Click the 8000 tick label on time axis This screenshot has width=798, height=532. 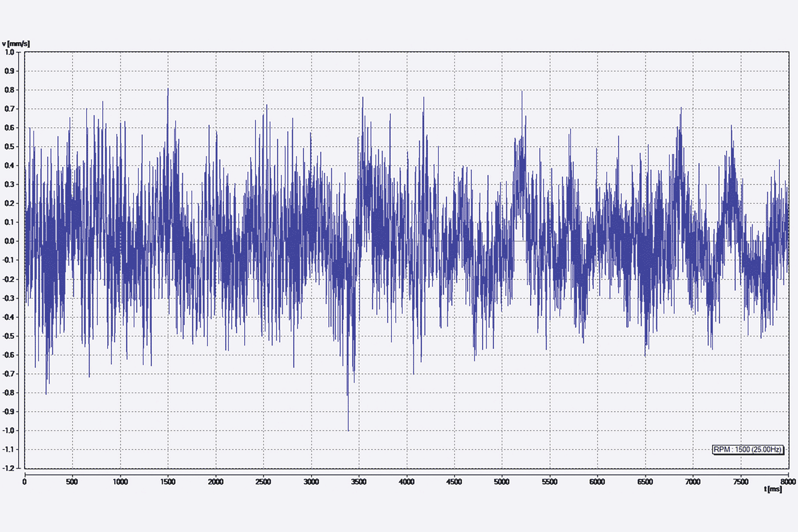tap(788, 482)
